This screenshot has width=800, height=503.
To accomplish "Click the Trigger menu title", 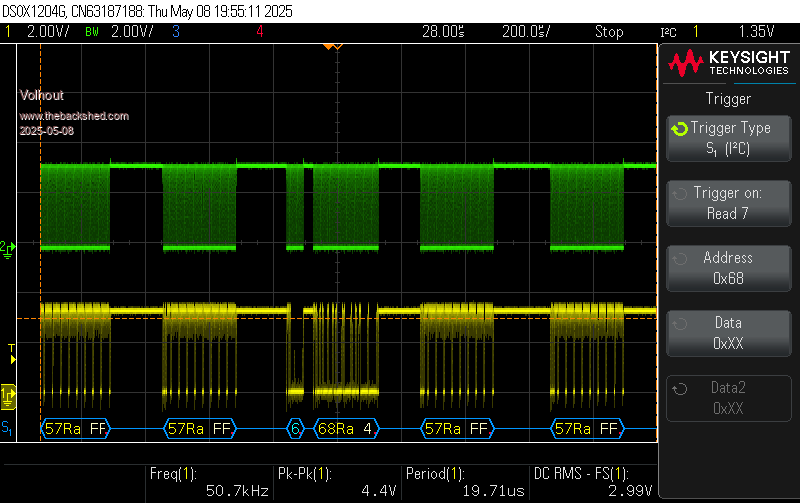I will 729,99.
